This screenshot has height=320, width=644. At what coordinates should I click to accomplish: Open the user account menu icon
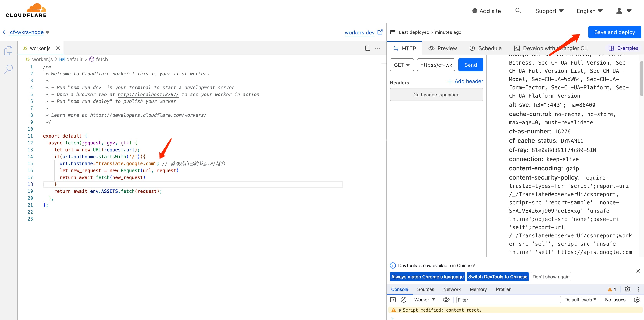(x=619, y=11)
